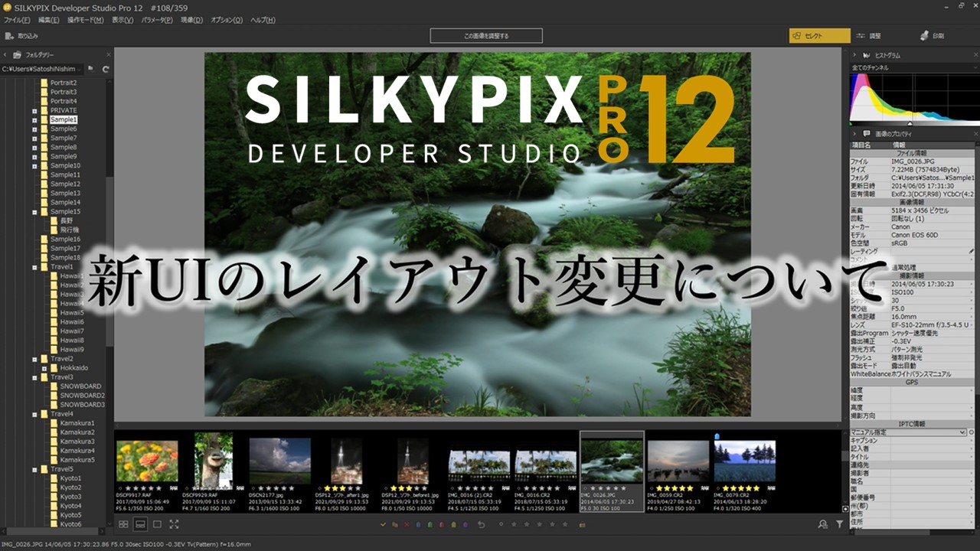Screen dimensions: 980x551
Task: Open the 編集(E) menu
Action: [x=49, y=20]
